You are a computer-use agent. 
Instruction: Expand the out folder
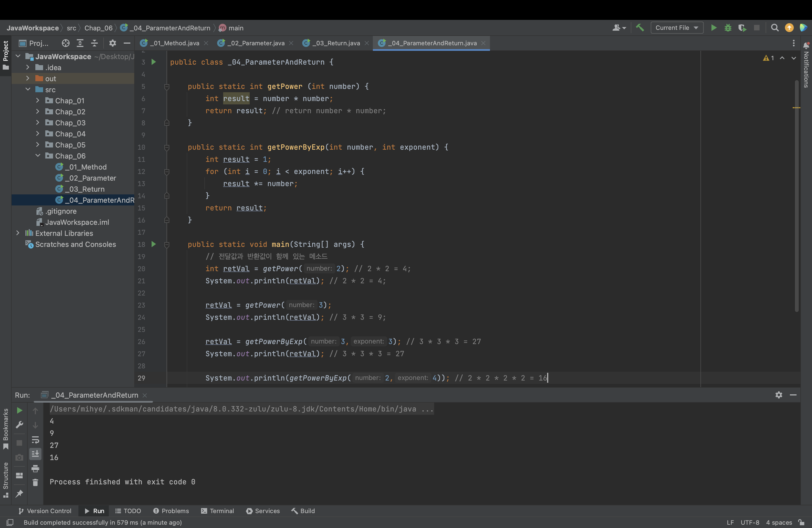[x=28, y=78]
